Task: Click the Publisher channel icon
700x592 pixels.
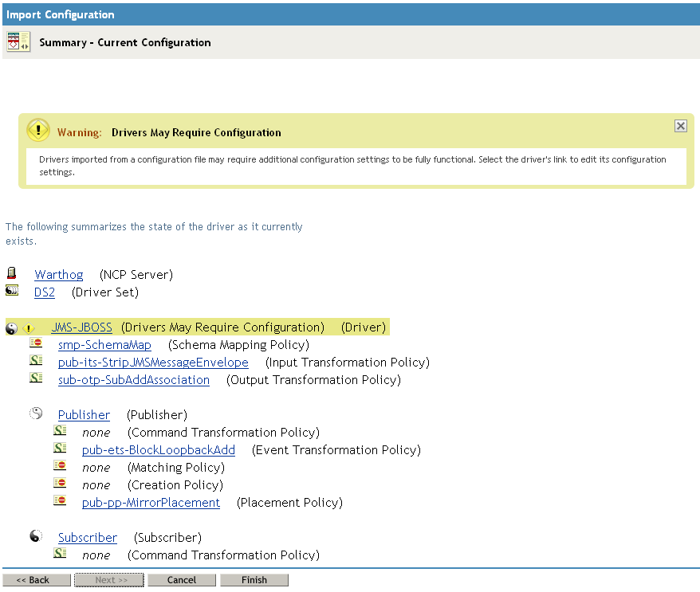Action: point(34,414)
